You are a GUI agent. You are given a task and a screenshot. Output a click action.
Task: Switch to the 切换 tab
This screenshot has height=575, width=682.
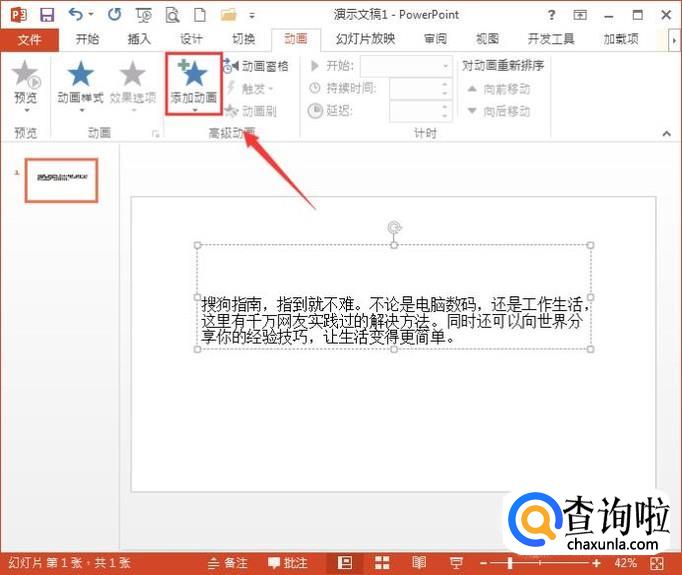[244, 39]
